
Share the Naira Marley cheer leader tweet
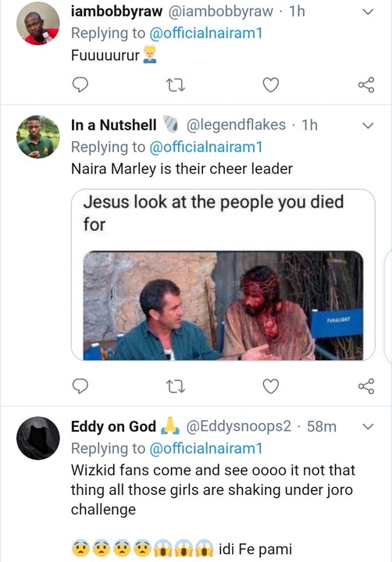[366, 386]
